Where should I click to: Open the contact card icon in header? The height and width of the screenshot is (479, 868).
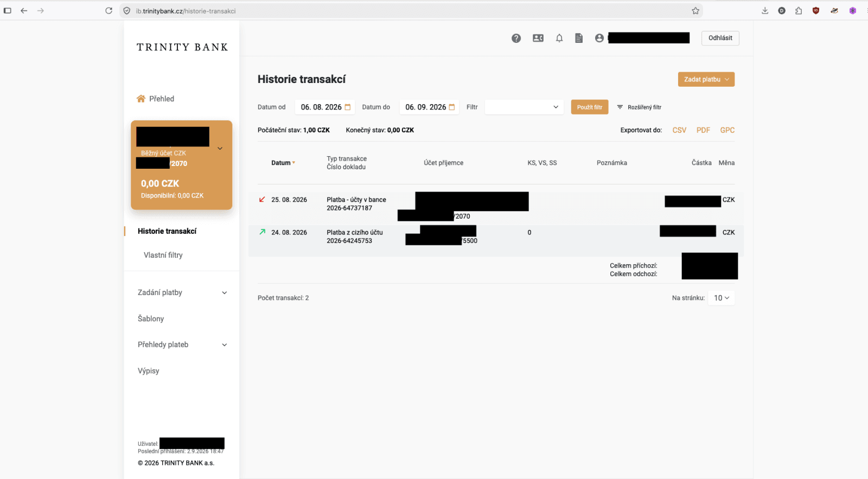538,38
